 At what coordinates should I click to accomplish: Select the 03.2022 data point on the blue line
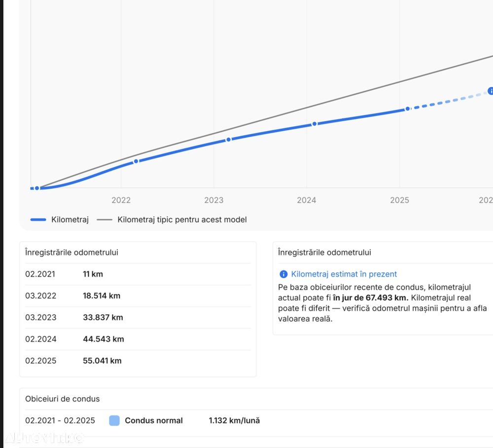point(136,161)
